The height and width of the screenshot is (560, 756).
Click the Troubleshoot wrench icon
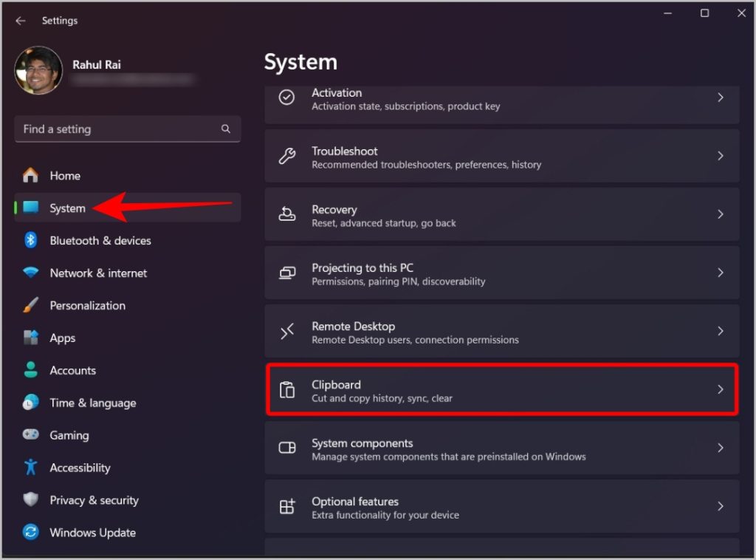click(x=287, y=156)
